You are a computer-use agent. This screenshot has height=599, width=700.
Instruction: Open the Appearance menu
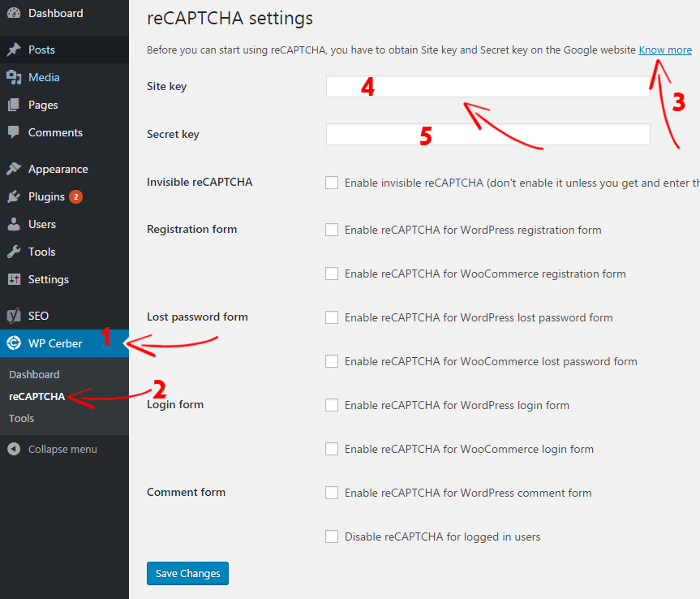click(64, 169)
